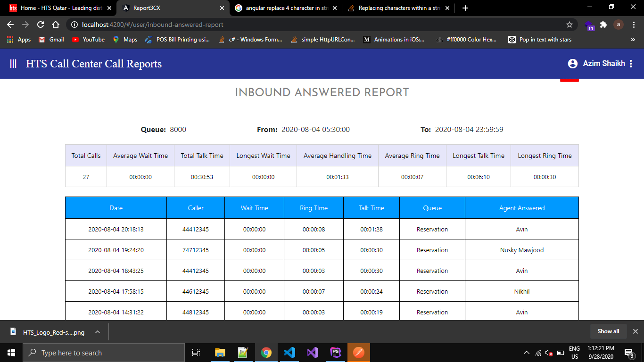
Task: Click the Windows taskbar search box
Action: (104, 353)
